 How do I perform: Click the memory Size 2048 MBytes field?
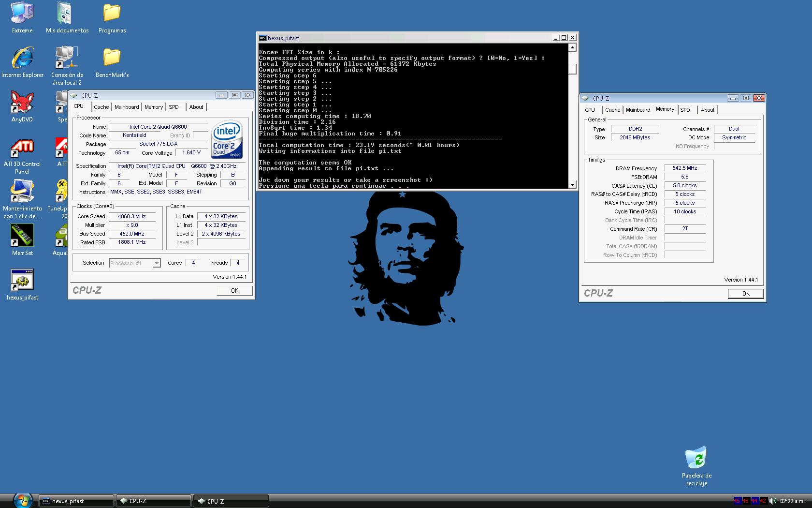[x=635, y=137]
